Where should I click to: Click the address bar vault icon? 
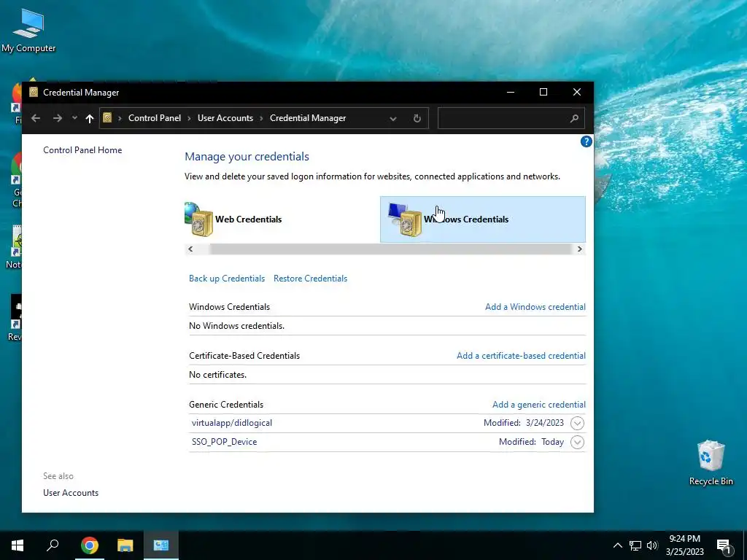(x=108, y=117)
